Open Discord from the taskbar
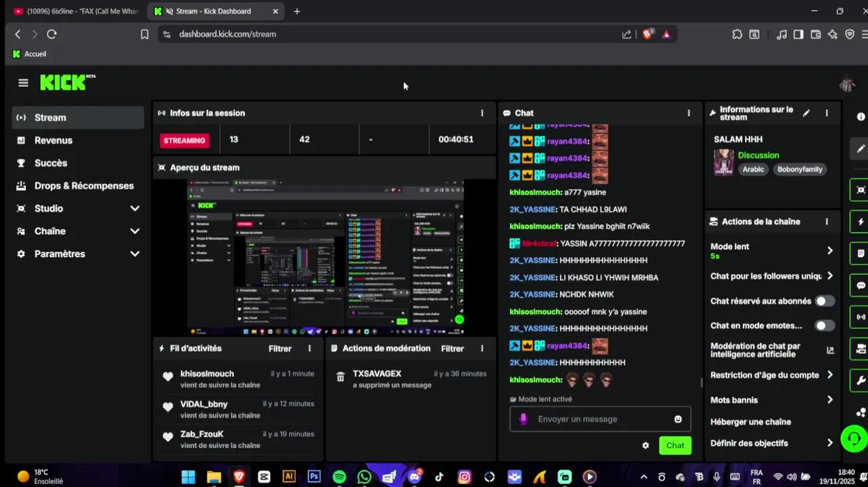Image resolution: width=868 pixels, height=487 pixels. point(415,477)
